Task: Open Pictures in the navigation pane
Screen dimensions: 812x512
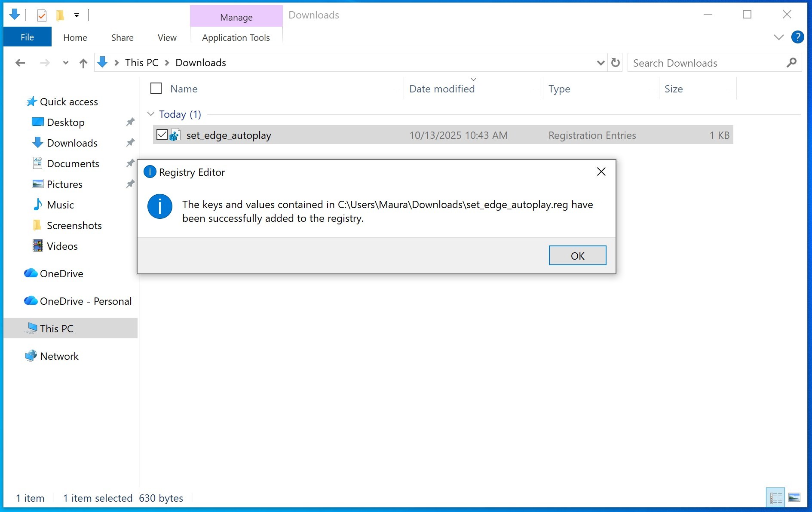Action: click(64, 184)
